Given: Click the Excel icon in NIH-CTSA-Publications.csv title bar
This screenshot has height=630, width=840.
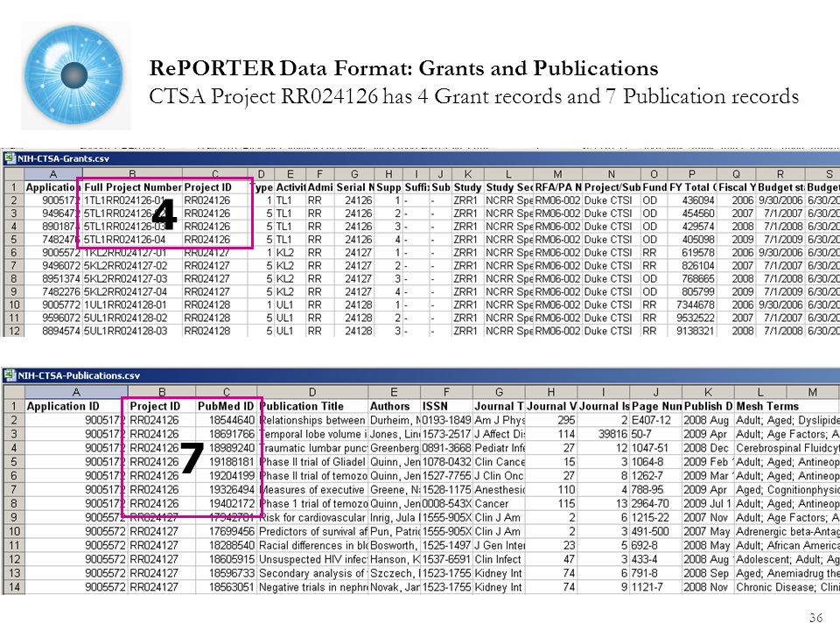Looking at the screenshot, I should click(10, 375).
